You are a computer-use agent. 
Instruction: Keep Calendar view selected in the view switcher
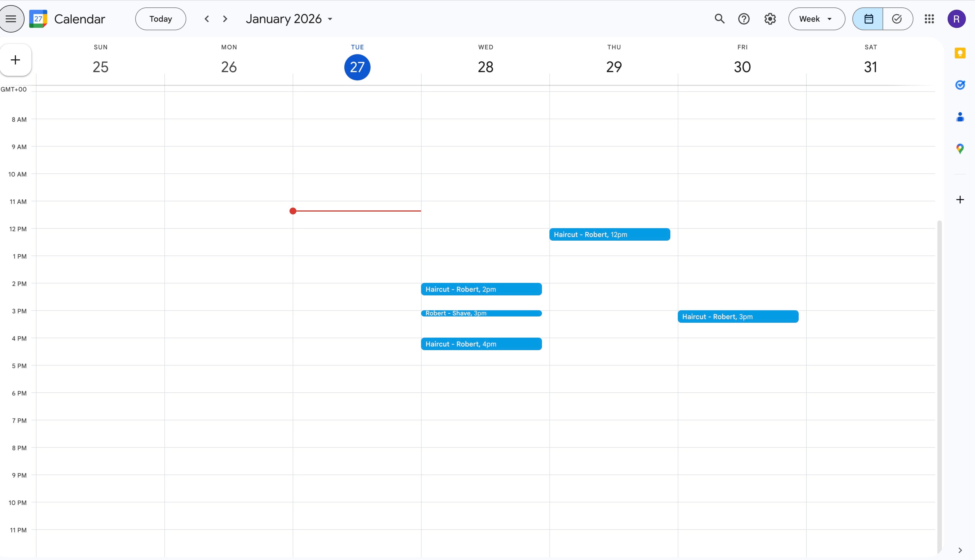(x=868, y=19)
